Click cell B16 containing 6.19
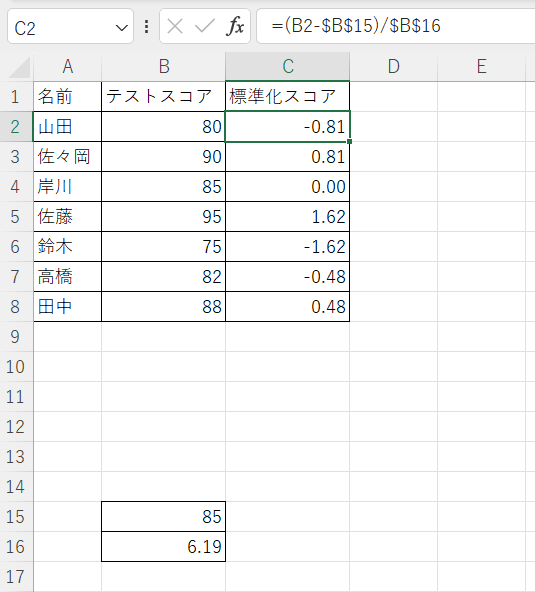This screenshot has width=535, height=592. [163, 546]
